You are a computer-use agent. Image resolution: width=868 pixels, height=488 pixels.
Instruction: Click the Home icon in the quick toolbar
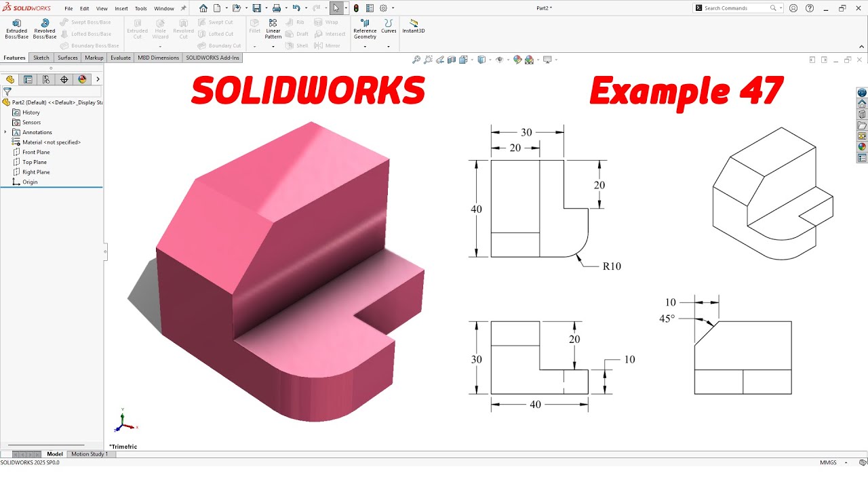203,8
